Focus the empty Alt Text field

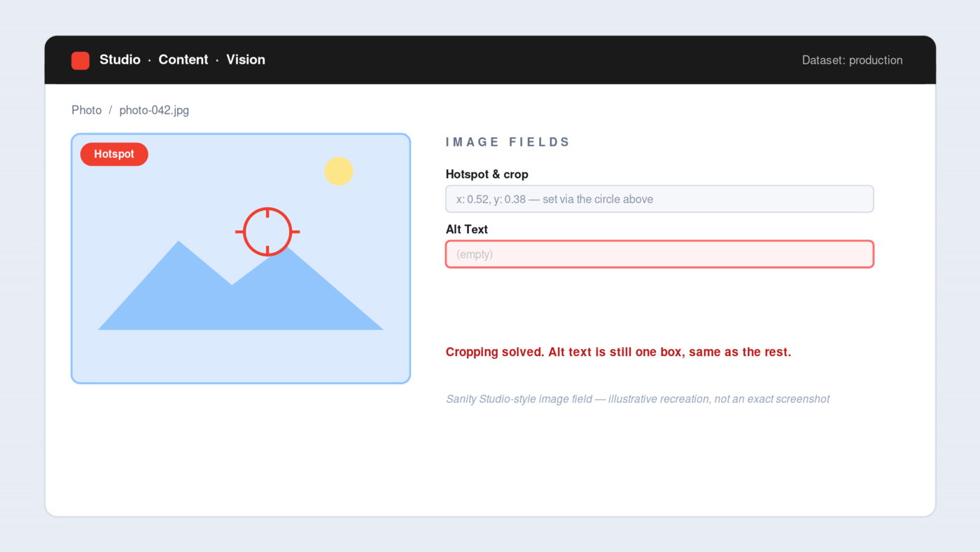click(659, 254)
